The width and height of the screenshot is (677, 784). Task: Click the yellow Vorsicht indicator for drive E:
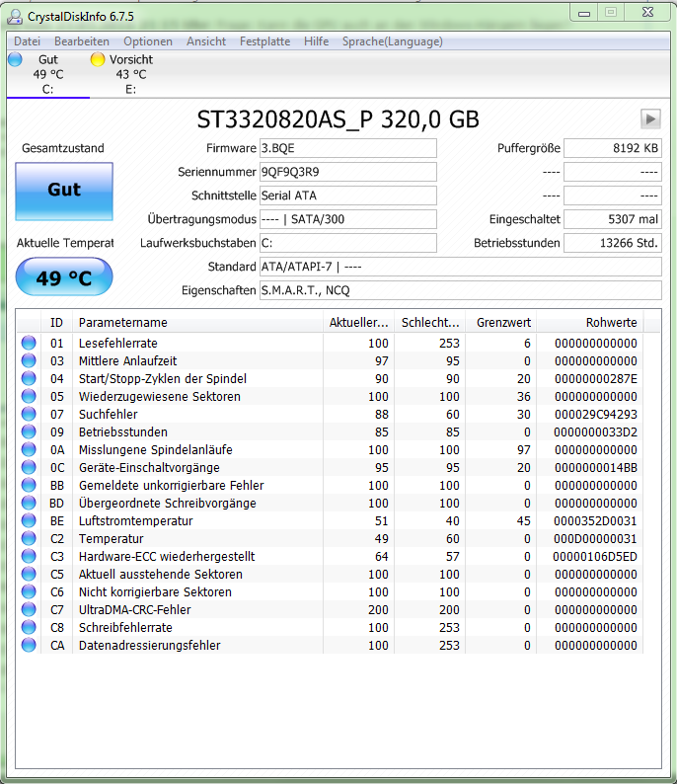(98, 59)
